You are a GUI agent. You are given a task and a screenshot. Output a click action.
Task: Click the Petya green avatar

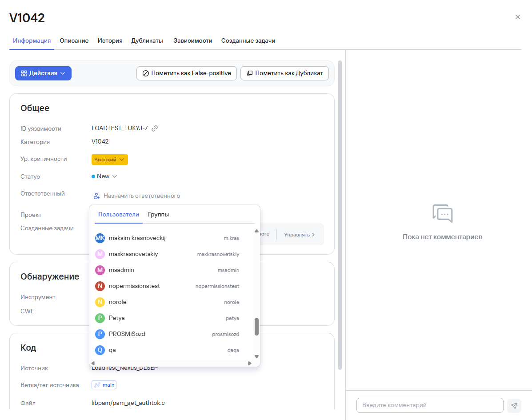tap(100, 318)
